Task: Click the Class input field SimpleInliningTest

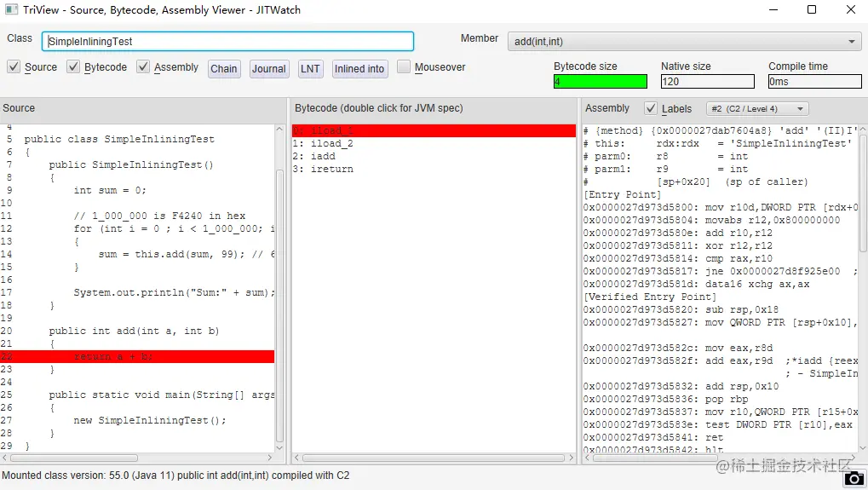Action: click(x=227, y=42)
